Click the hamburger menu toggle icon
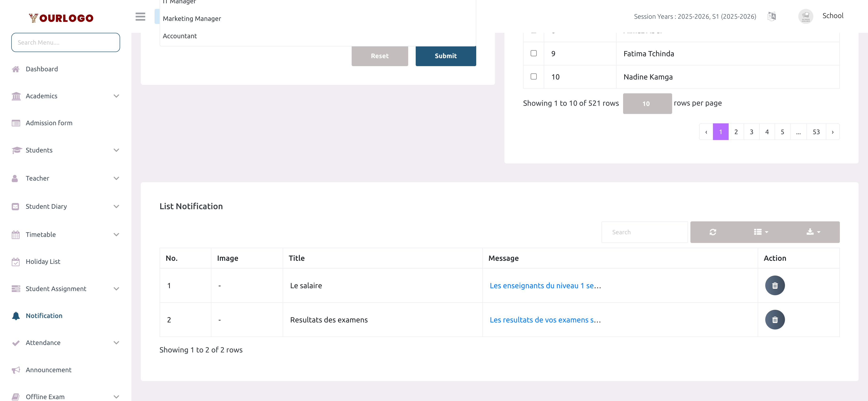 click(140, 16)
